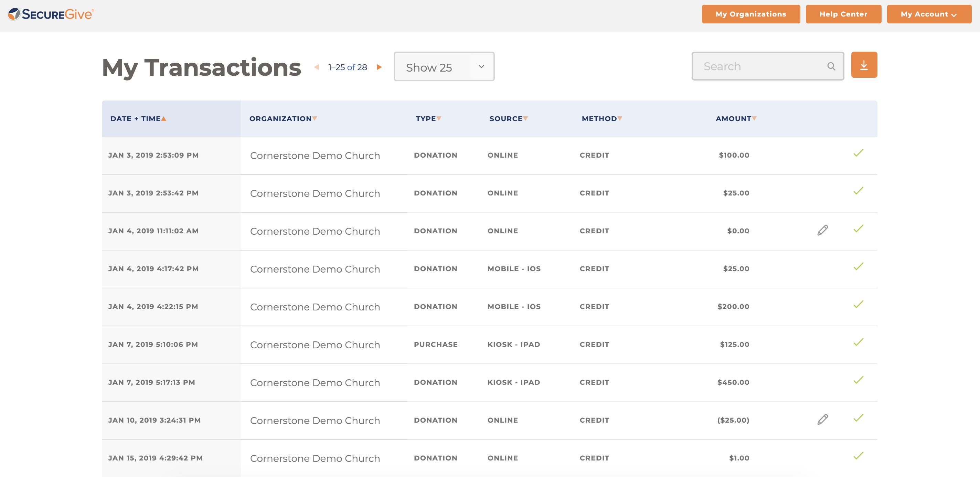Click $0.00 amount
The height and width of the screenshot is (477, 980).
click(x=738, y=231)
